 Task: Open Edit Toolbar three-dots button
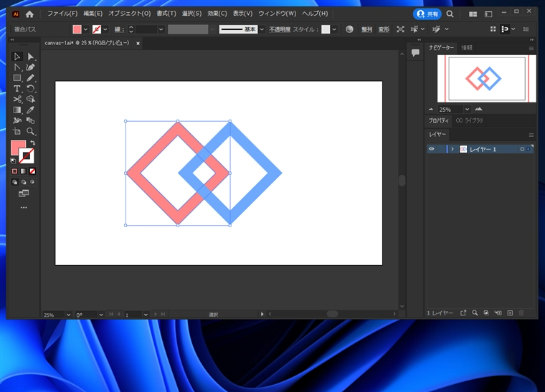tap(24, 208)
